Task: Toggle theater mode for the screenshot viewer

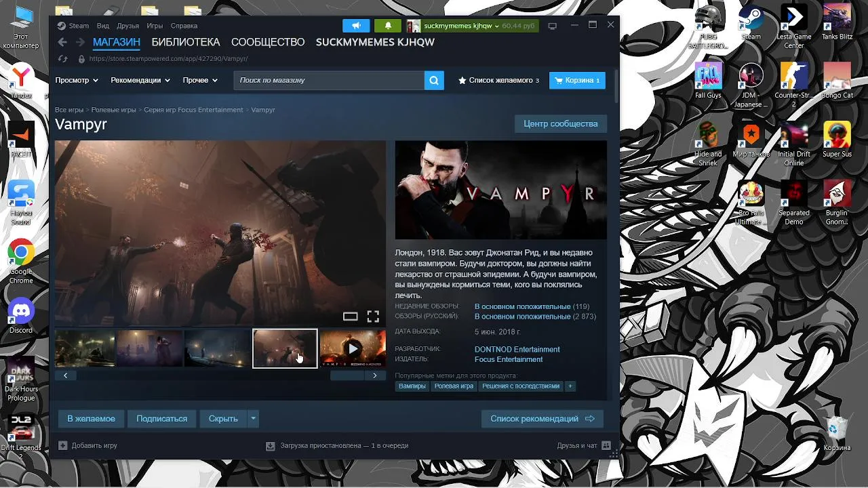Action: coord(350,316)
